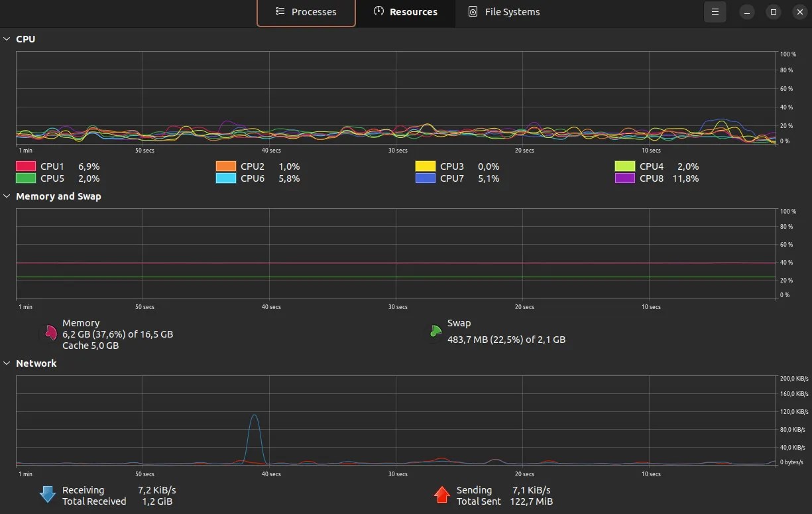Image resolution: width=812 pixels, height=514 pixels.
Task: Collapse the CPU section
Action: pyautogui.click(x=7, y=38)
